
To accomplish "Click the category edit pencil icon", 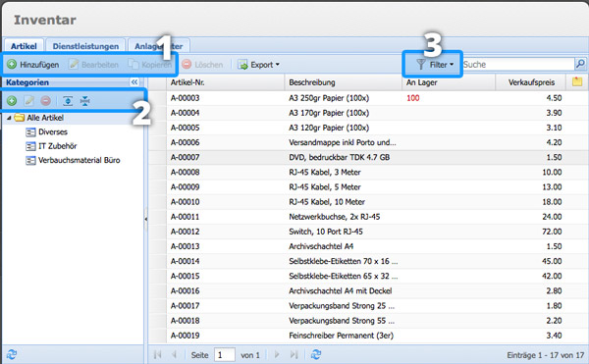I will (28, 101).
